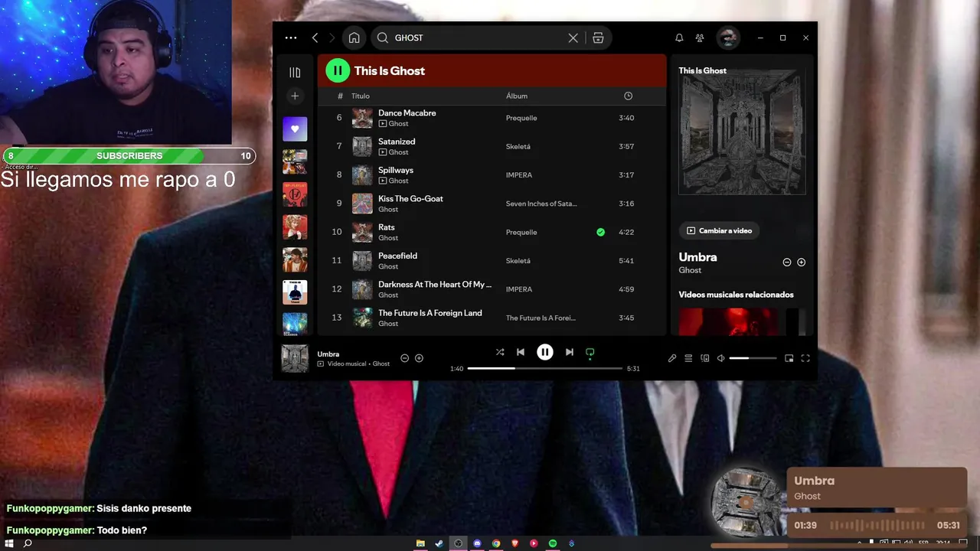The image size is (980, 551).
Task: Open the Spotify Home page
Action: pyautogui.click(x=354, y=37)
